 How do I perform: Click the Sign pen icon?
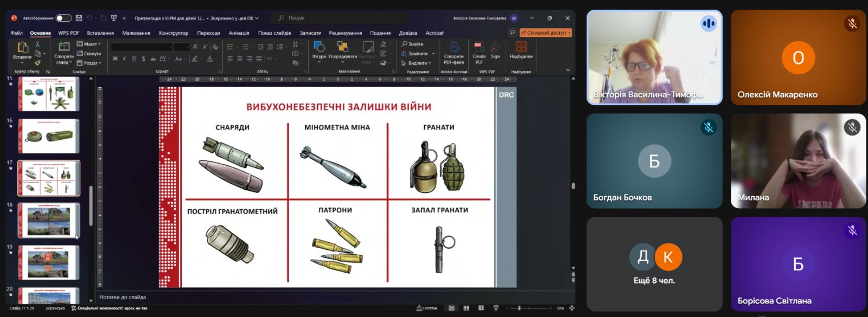click(495, 50)
